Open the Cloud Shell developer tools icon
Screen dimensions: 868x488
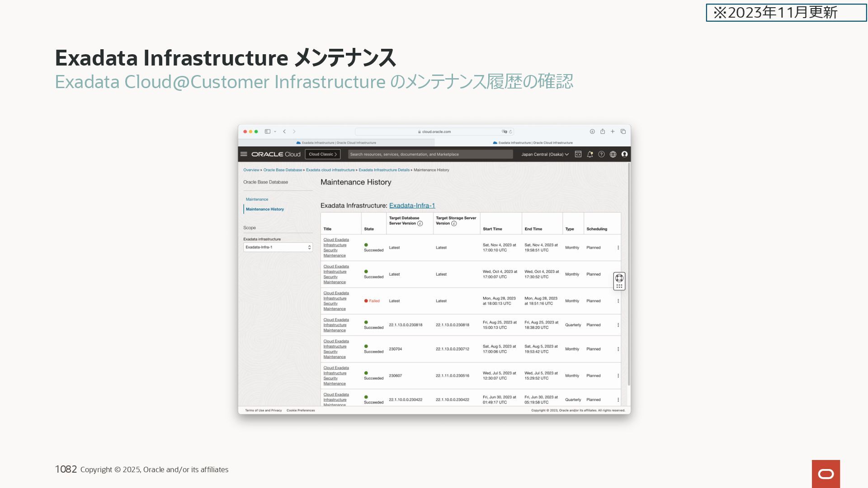coord(578,154)
